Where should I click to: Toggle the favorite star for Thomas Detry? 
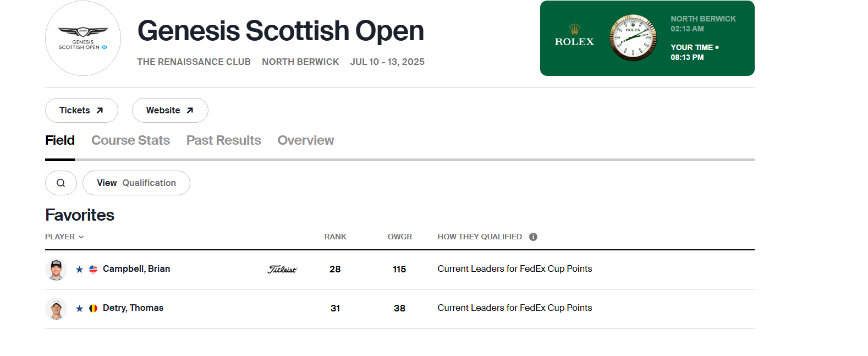(x=80, y=309)
